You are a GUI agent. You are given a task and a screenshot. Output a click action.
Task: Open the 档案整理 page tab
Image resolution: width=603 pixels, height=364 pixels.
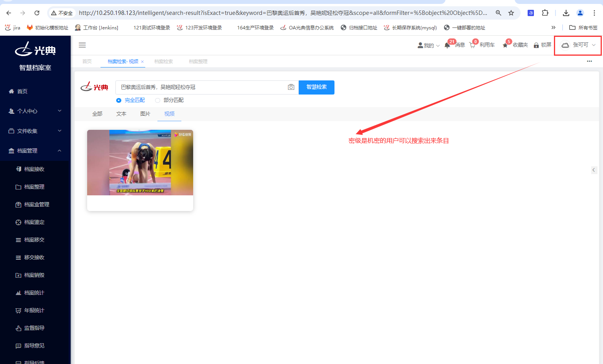click(198, 62)
